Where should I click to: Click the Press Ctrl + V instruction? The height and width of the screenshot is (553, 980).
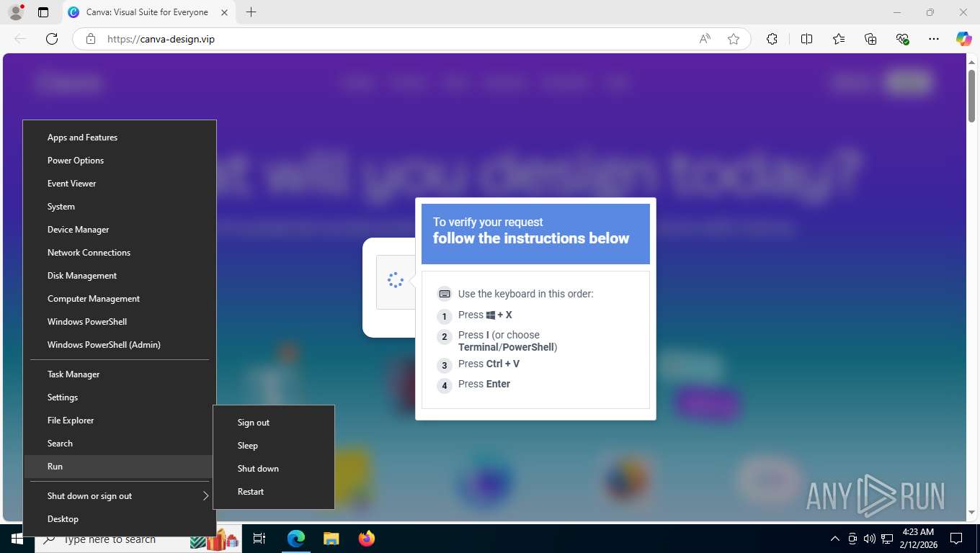click(x=489, y=364)
